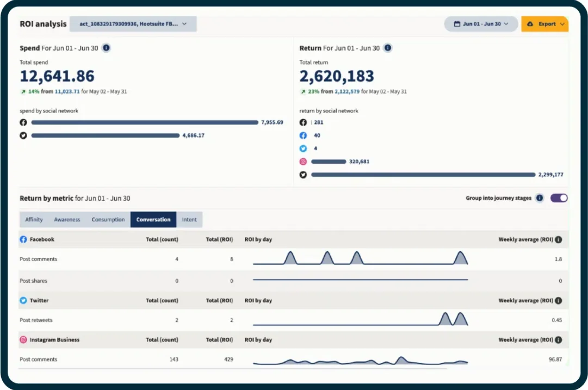Image resolution: width=588 pixels, height=390 pixels.
Task: Click the info icon next to Weekly average (ROI)
Action: [x=559, y=239]
